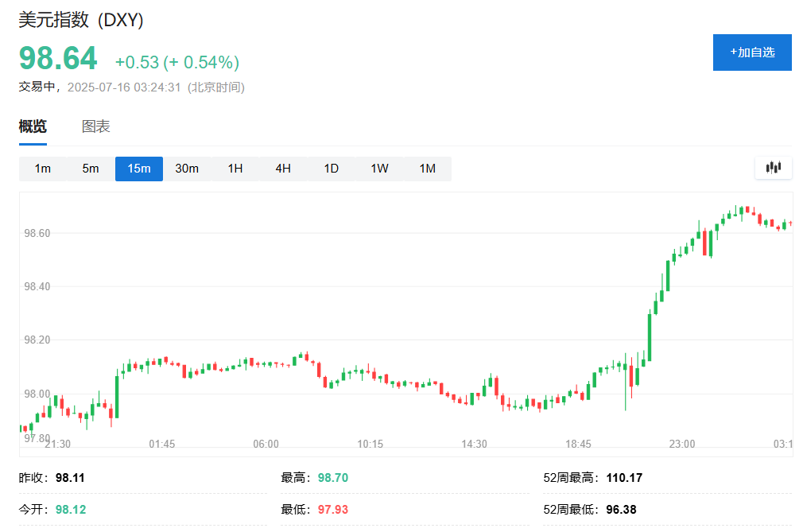This screenshot has height=532, width=803.
Task: Switch to the 1W weekly timeframe
Action: tap(379, 169)
